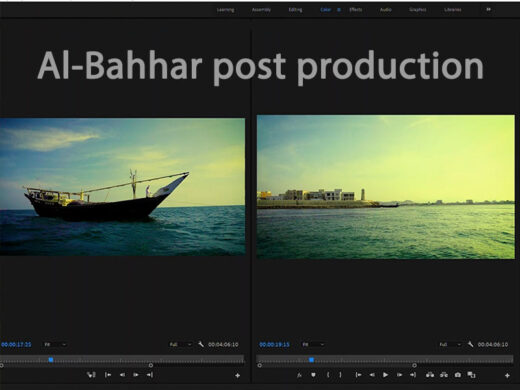Click the left monitor timecode 00:00:17:25
This screenshot has width=520, height=390.
(16, 344)
